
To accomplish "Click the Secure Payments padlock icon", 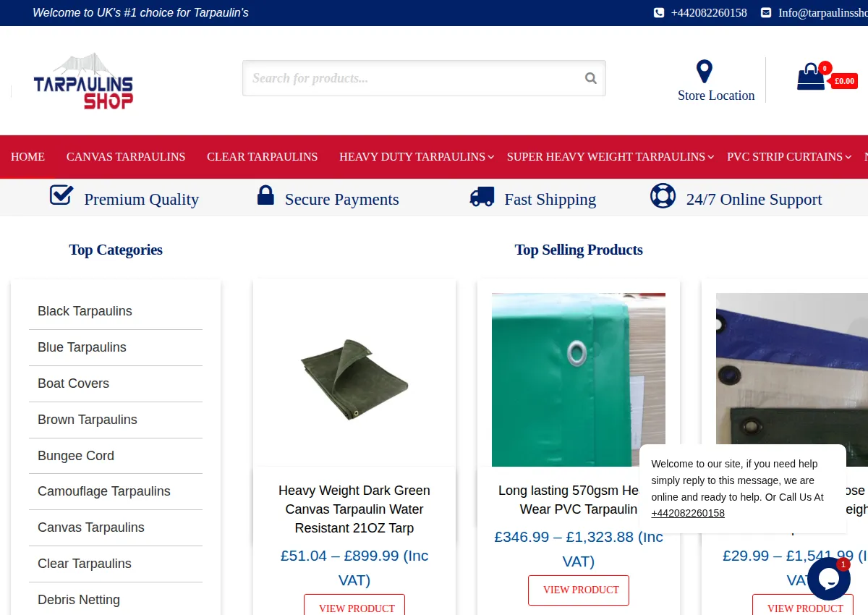I will pos(265,195).
